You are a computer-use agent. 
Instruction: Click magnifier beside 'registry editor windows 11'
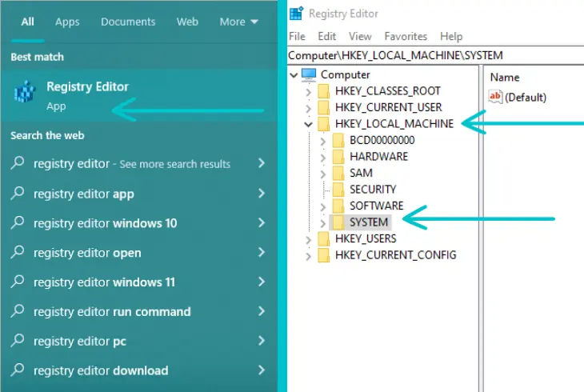click(17, 282)
